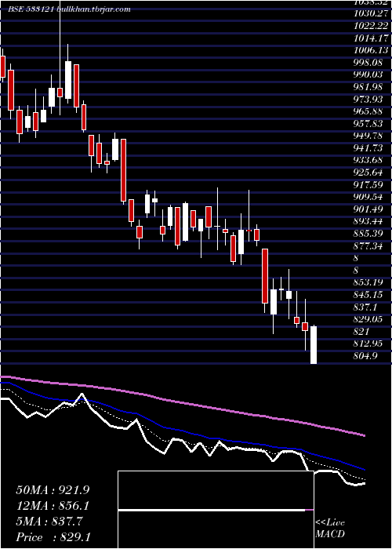Click the 853.19 axis label
The height and width of the screenshot is (549, 392).
(x=369, y=283)
